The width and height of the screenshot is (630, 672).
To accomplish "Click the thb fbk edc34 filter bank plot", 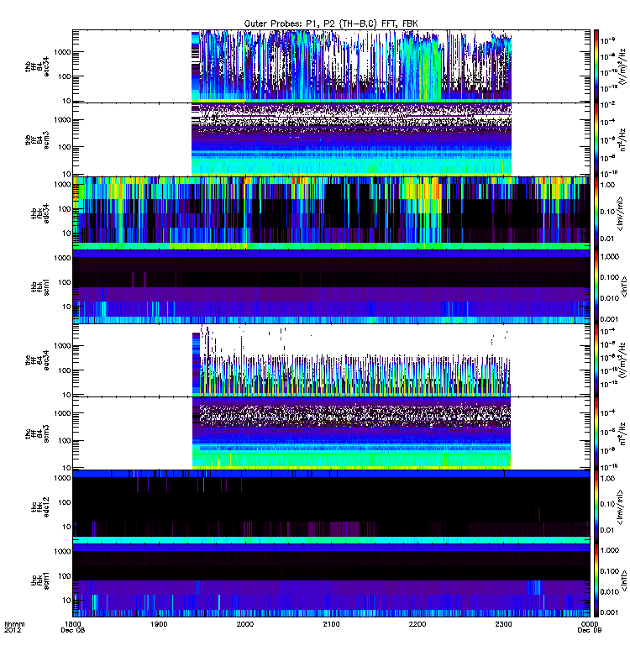I will 331,213.
